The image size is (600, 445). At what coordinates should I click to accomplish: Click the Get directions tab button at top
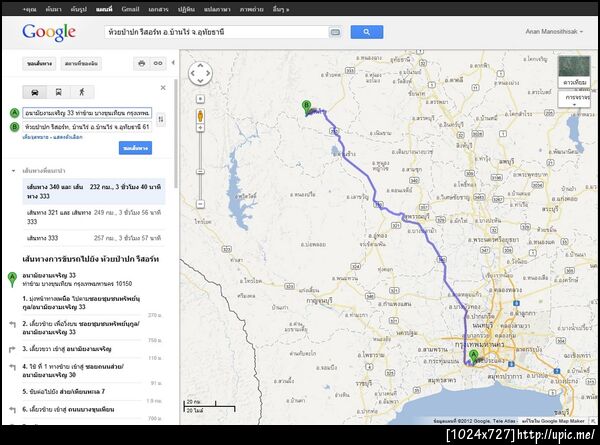39,64
